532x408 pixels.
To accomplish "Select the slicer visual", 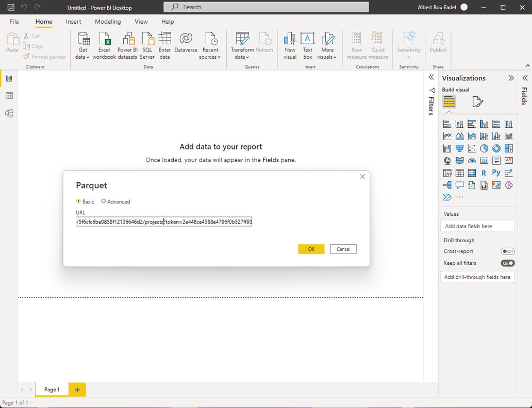I will [x=447, y=173].
